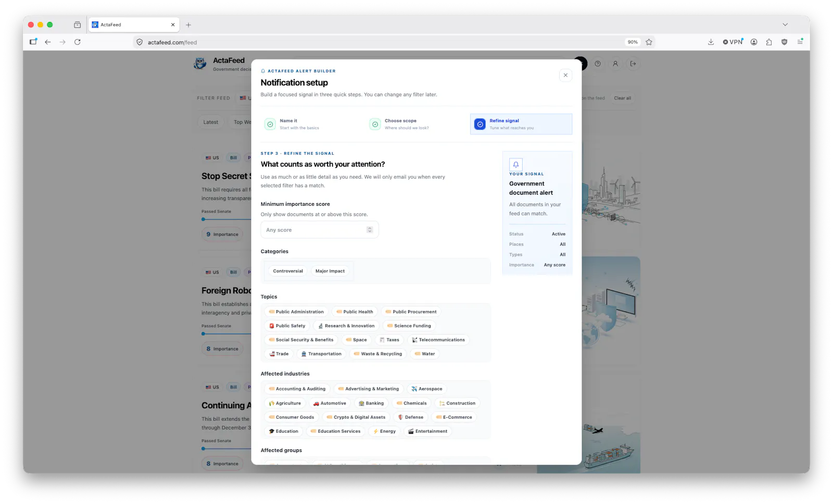Open the Refine signal step
Image resolution: width=833 pixels, height=504 pixels.
pos(521,124)
